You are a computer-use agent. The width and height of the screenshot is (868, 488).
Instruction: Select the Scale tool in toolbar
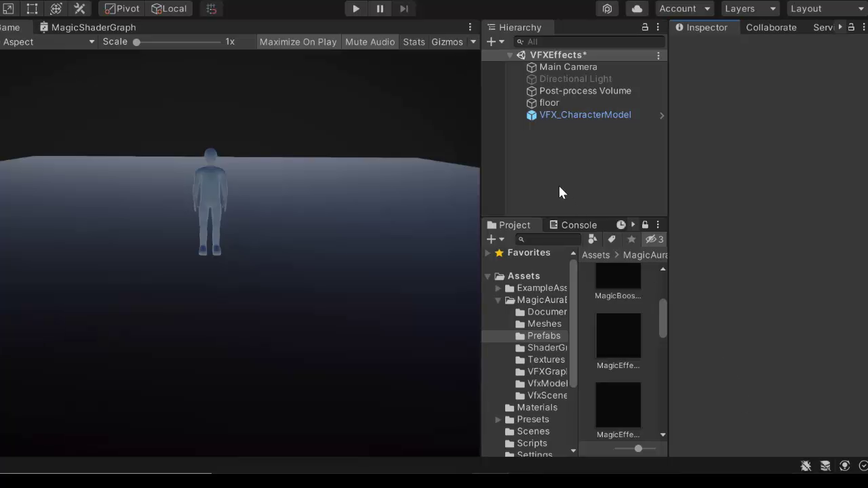[8, 9]
